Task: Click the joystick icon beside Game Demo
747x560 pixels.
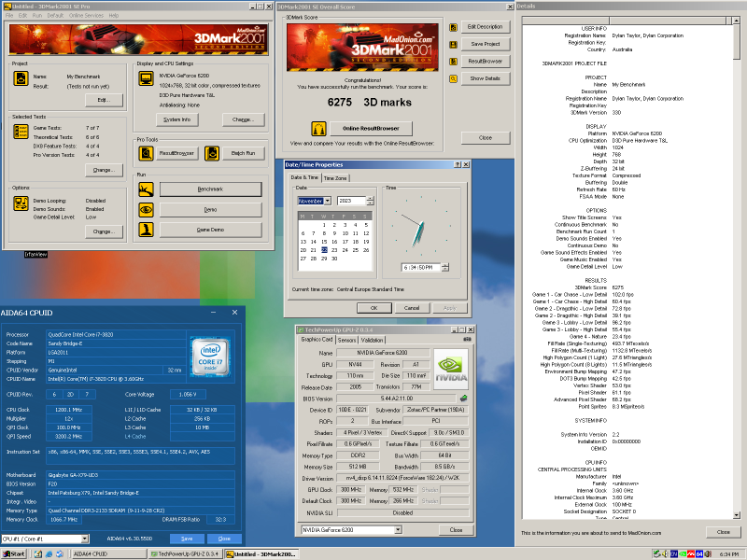Action: click(x=146, y=230)
